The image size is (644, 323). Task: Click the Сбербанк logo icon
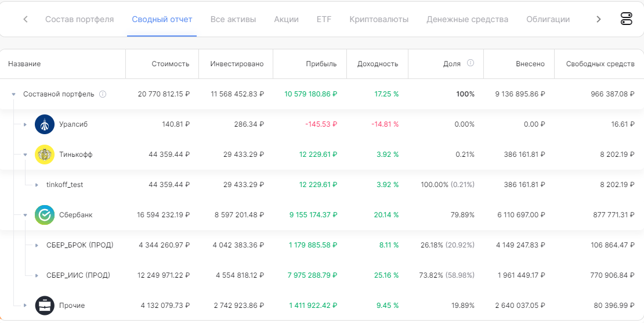tap(45, 215)
